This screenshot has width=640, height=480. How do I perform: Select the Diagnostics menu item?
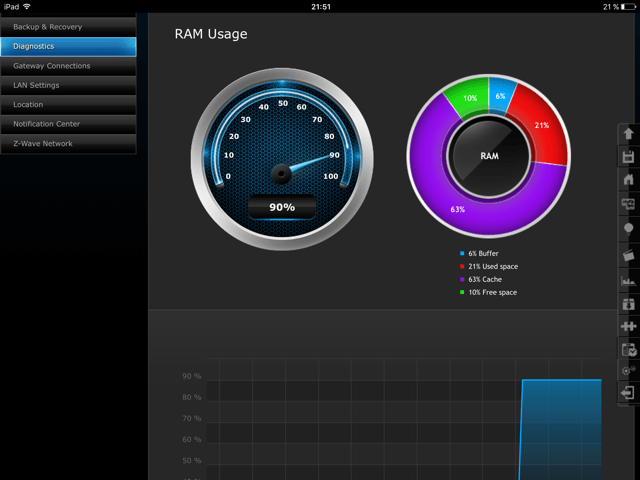[x=68, y=47]
